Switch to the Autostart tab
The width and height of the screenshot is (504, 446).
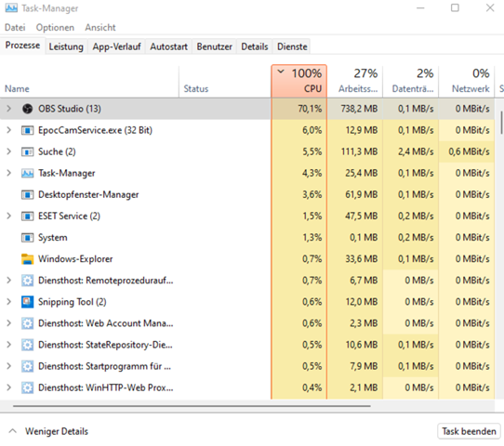coord(168,46)
